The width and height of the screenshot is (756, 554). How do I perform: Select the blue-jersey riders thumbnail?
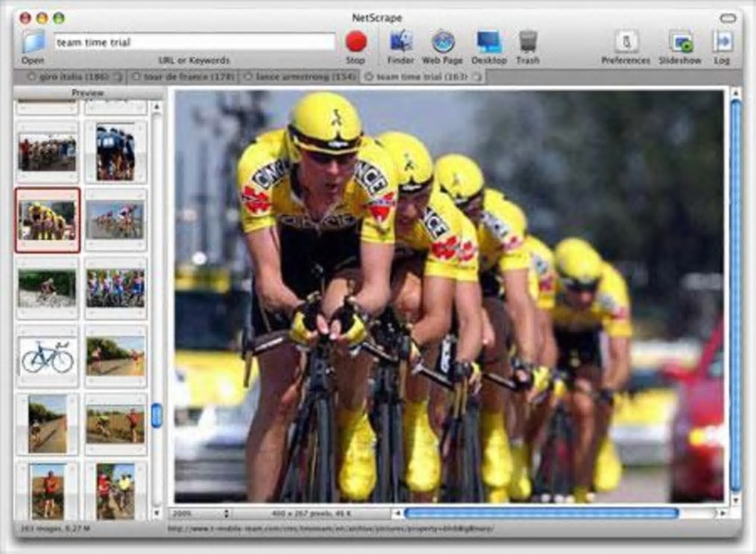pos(115,153)
